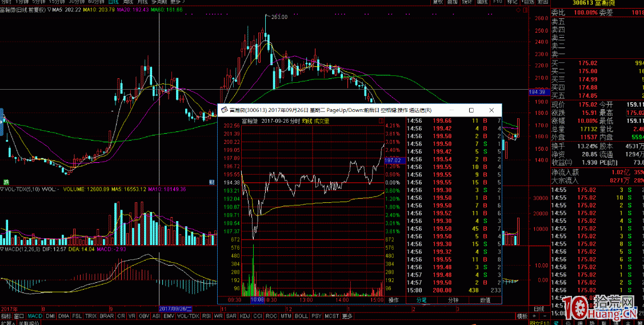Select the OBV indicator tab
Image resolution: width=644 pixels, height=325 pixels.
click(x=144, y=316)
